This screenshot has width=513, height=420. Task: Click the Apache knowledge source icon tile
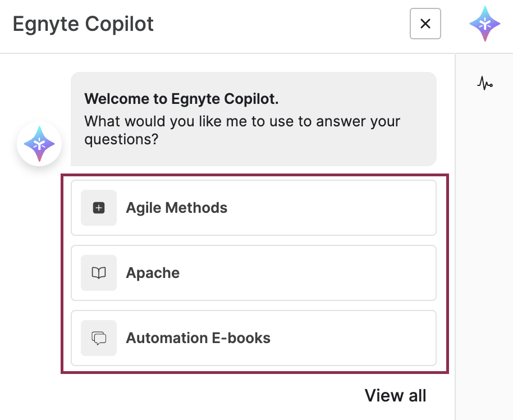99,273
